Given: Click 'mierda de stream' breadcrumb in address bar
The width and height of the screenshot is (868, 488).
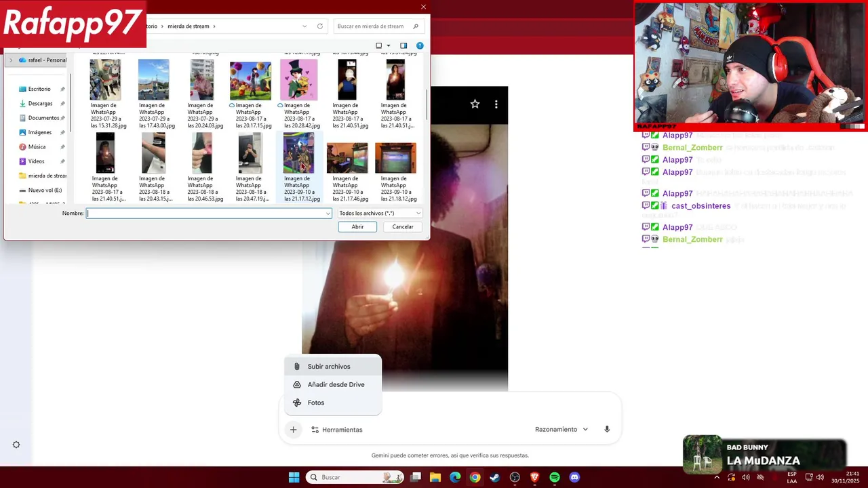Looking at the screenshot, I should pyautogui.click(x=188, y=26).
